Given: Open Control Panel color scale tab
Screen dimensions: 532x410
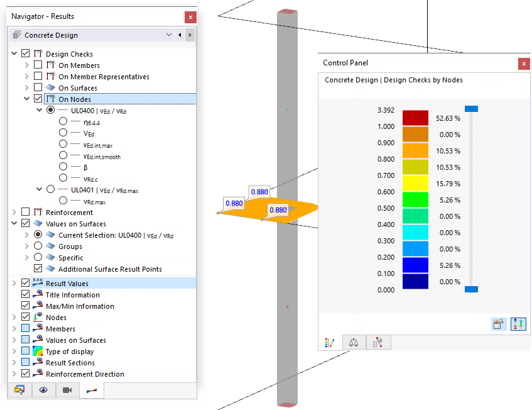Looking at the screenshot, I should pos(330,343).
